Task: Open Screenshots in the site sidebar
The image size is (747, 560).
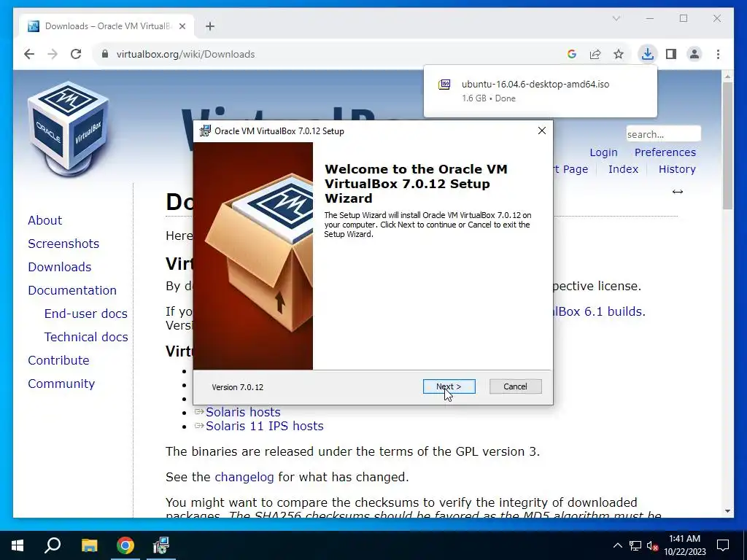Action: coord(63,244)
